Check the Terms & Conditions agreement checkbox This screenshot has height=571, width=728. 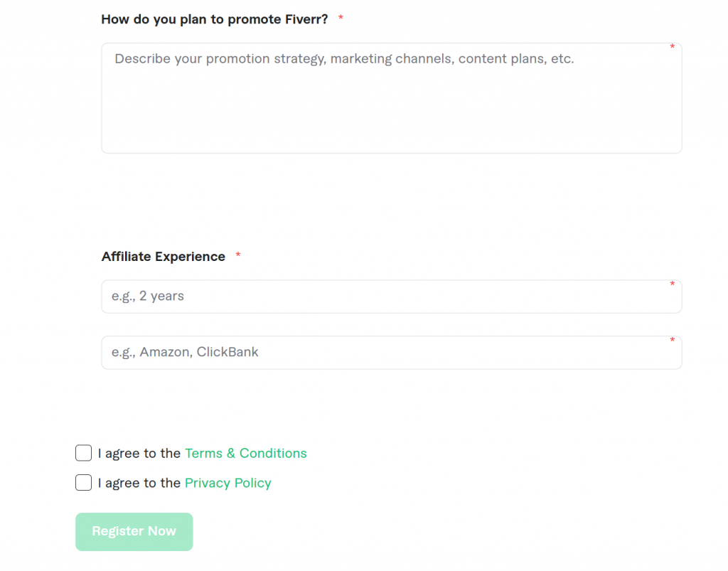pyautogui.click(x=84, y=453)
